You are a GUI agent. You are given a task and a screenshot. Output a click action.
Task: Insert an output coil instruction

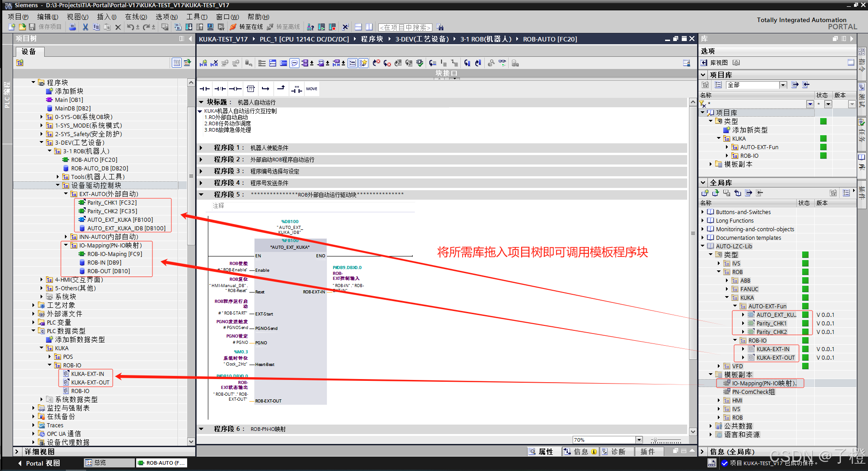click(235, 89)
